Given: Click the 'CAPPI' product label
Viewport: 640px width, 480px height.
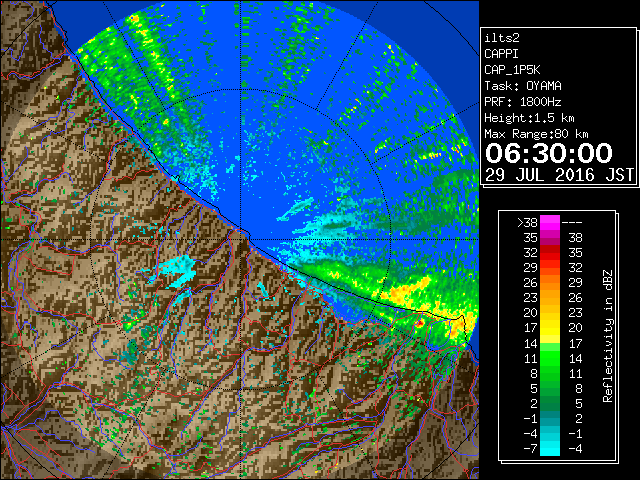Looking at the screenshot, I should click(501, 54).
